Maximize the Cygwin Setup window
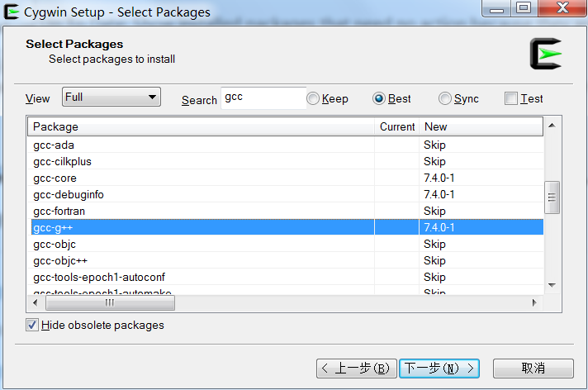 point(524,8)
